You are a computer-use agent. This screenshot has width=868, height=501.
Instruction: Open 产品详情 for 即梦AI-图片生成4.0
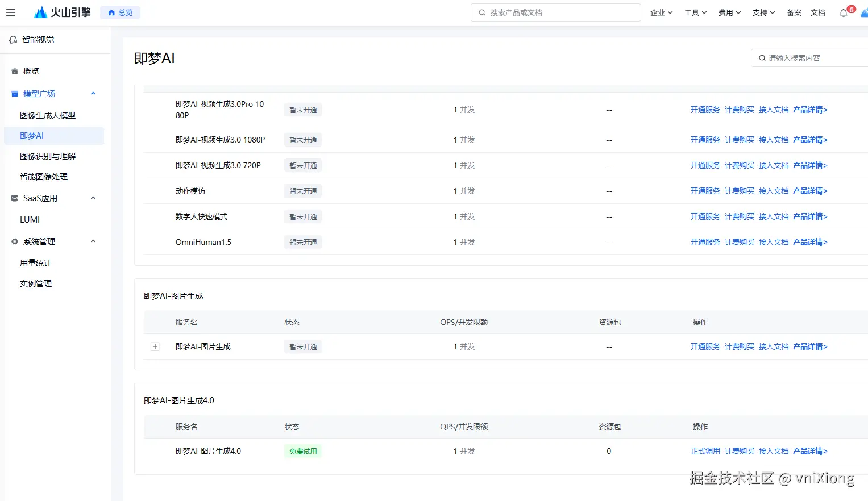pos(810,451)
